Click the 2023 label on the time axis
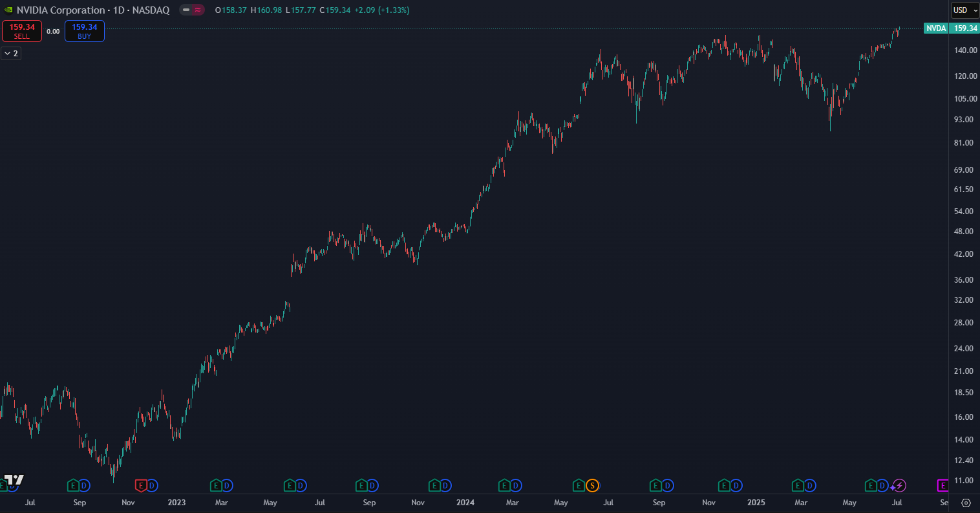Screen dimensions: 980x513 coord(176,503)
